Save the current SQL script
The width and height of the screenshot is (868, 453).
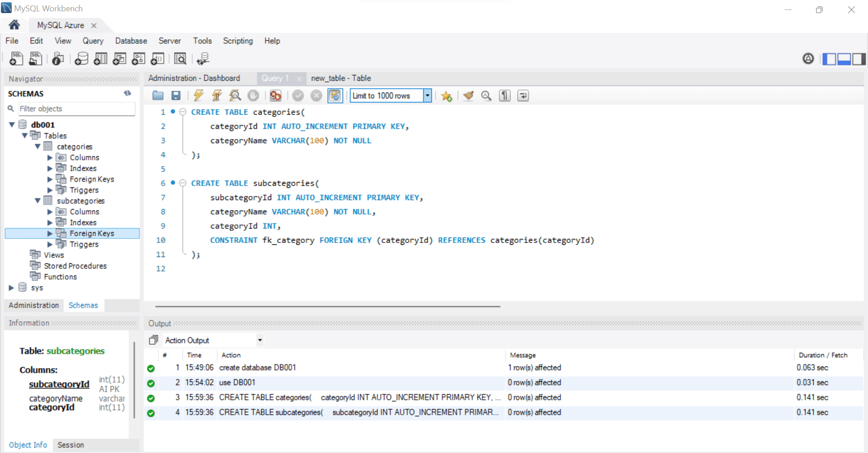pyautogui.click(x=176, y=95)
